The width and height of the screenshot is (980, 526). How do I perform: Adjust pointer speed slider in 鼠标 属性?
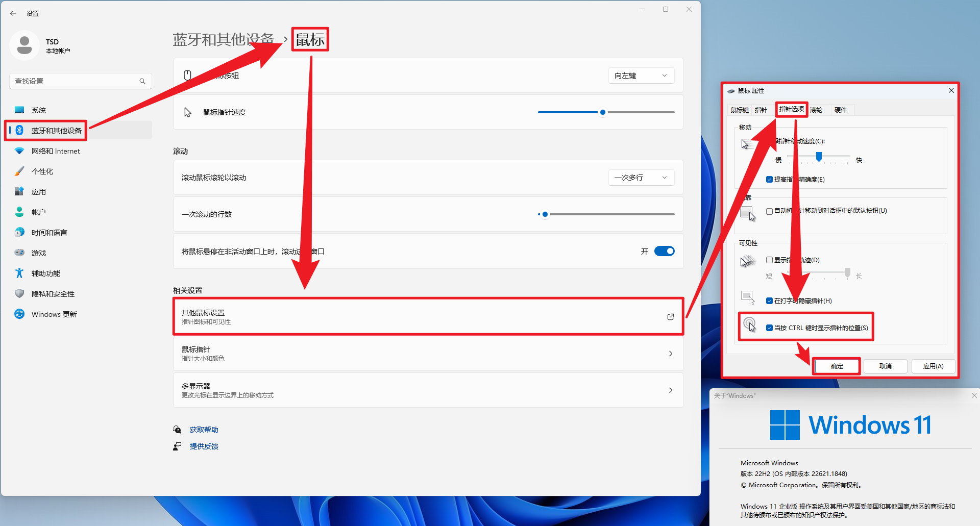tap(819, 157)
